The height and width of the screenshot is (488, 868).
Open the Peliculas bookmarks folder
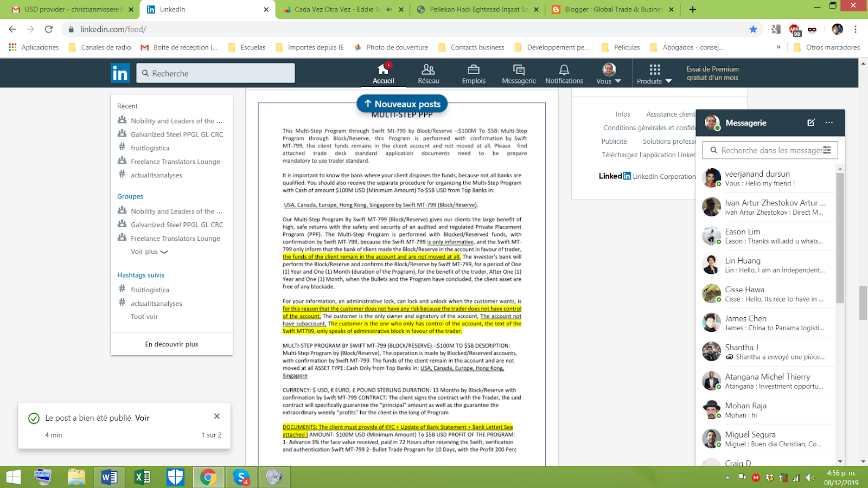[621, 47]
